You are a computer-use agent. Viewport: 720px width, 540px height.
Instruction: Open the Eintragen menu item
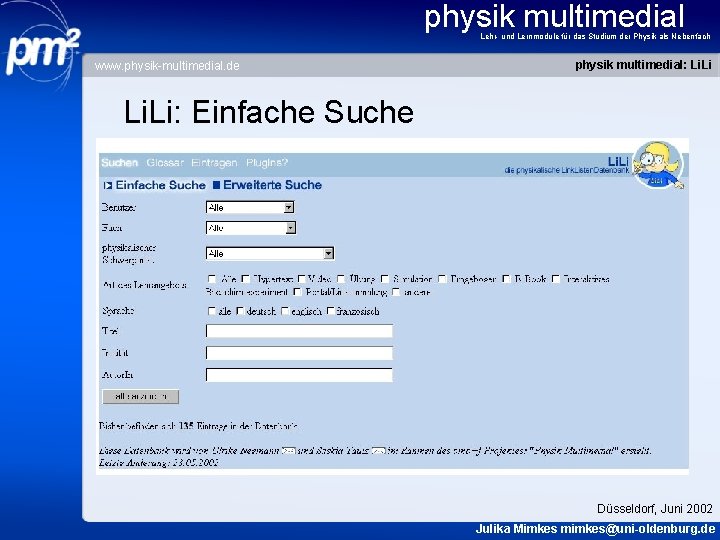click(x=214, y=163)
